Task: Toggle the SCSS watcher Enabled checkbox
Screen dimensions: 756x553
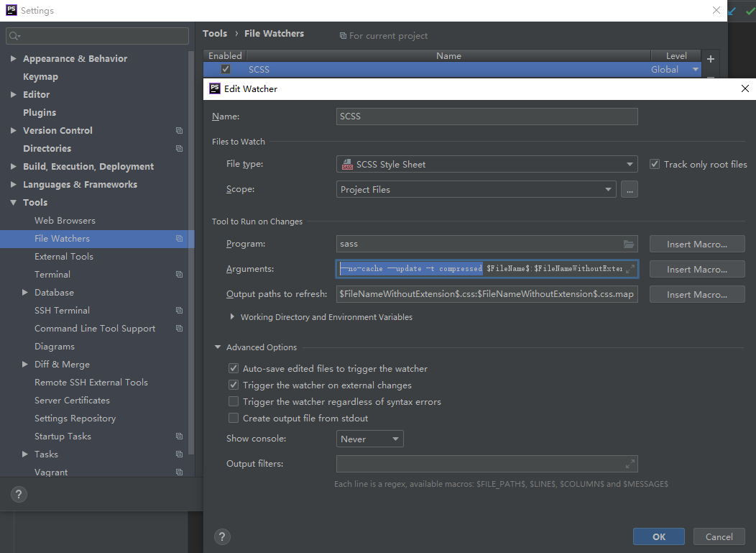Action: click(225, 69)
